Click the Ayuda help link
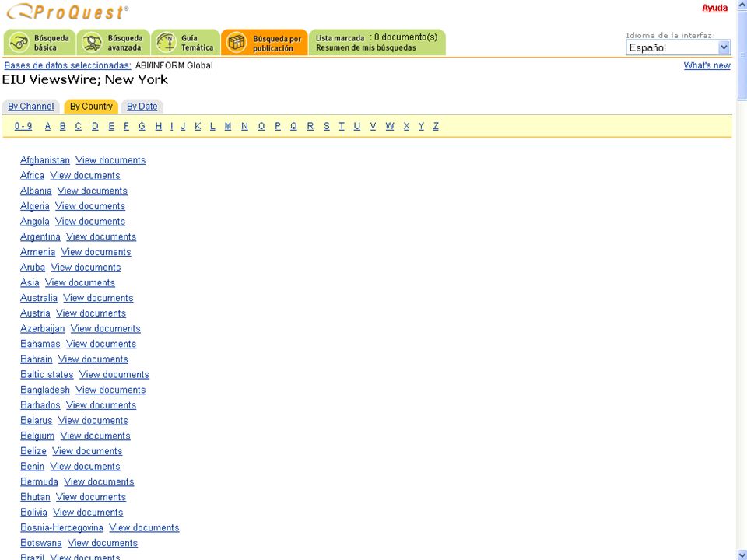Image resolution: width=747 pixels, height=560 pixels. (x=714, y=8)
